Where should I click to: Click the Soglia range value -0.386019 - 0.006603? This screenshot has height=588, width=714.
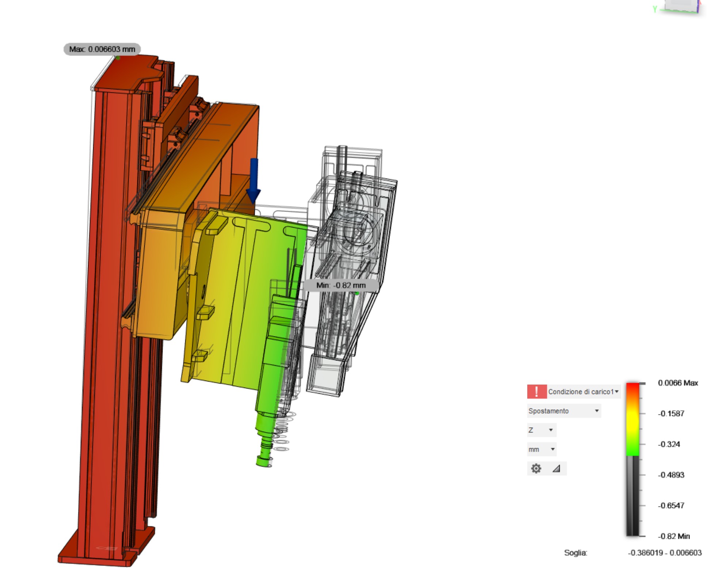(x=665, y=553)
